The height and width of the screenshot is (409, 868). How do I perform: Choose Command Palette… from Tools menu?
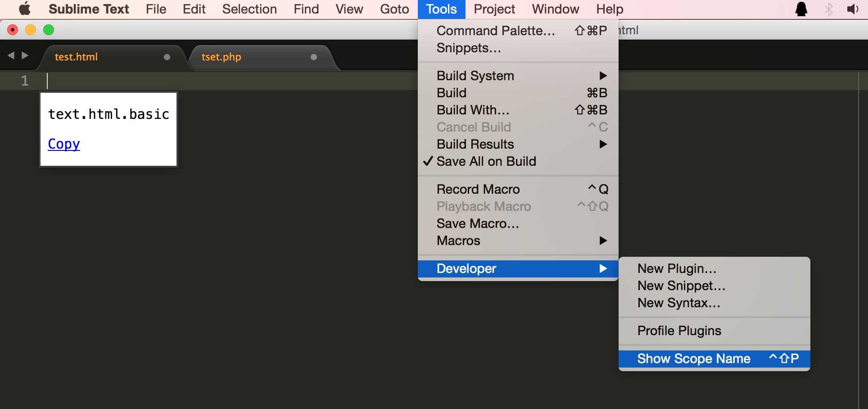(518, 31)
